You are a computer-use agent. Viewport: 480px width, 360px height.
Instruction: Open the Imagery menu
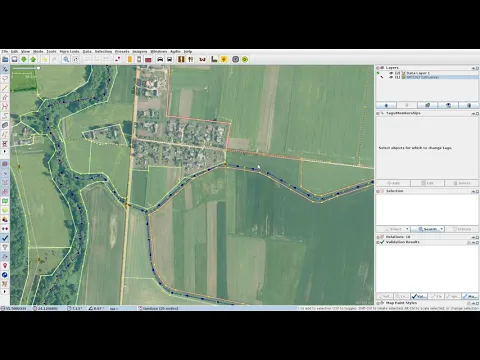tap(140, 52)
